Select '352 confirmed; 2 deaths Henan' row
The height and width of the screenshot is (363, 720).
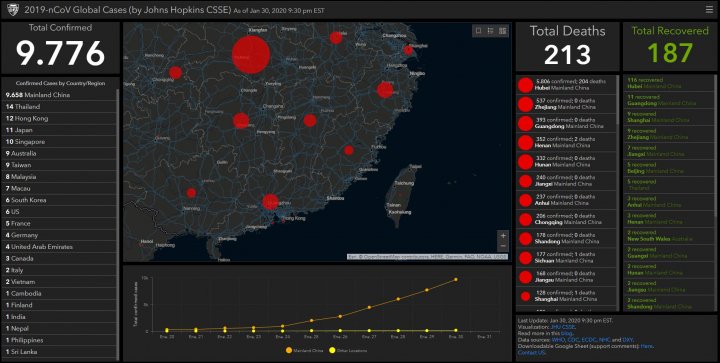[567, 142]
